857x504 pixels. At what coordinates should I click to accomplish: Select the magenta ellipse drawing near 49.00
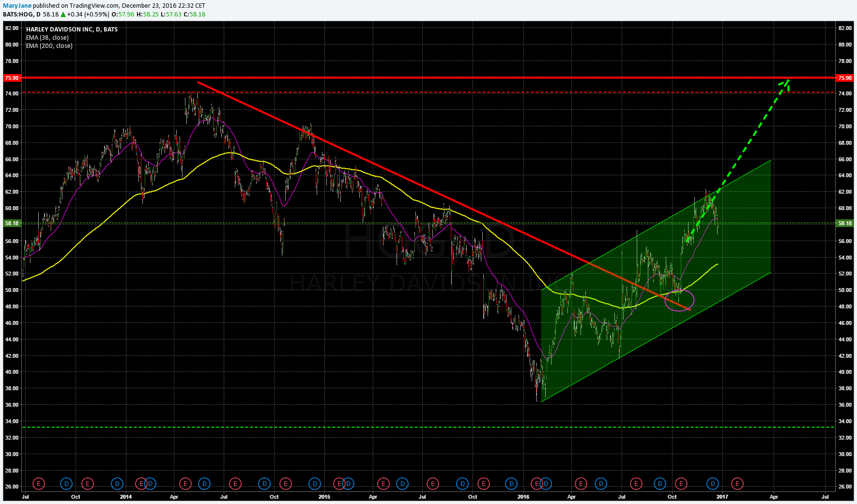[x=680, y=300]
